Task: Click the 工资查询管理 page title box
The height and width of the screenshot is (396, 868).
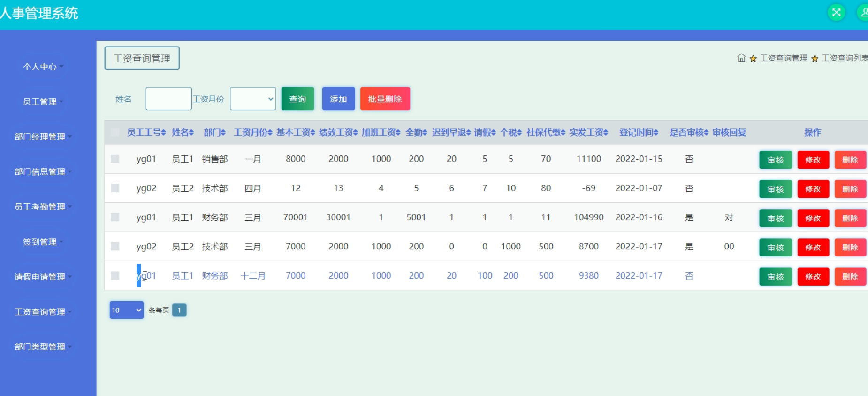Action: [x=142, y=58]
